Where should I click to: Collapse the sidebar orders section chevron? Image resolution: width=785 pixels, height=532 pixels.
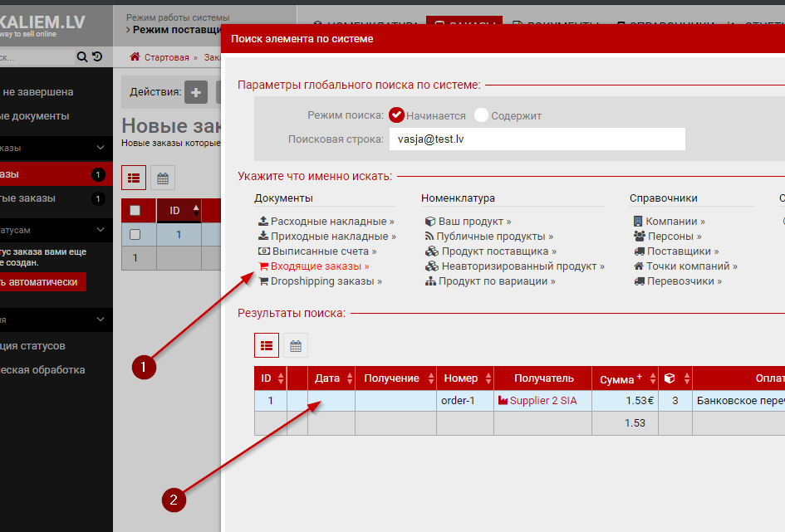click(101, 148)
